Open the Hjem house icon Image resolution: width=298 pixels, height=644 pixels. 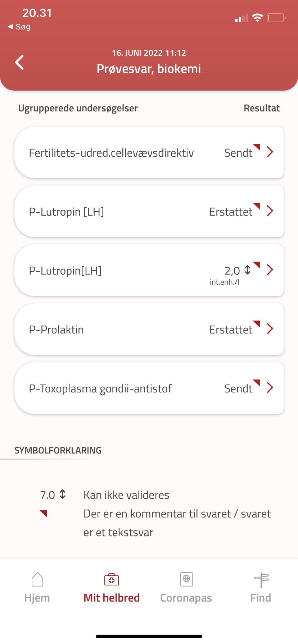[37, 579]
